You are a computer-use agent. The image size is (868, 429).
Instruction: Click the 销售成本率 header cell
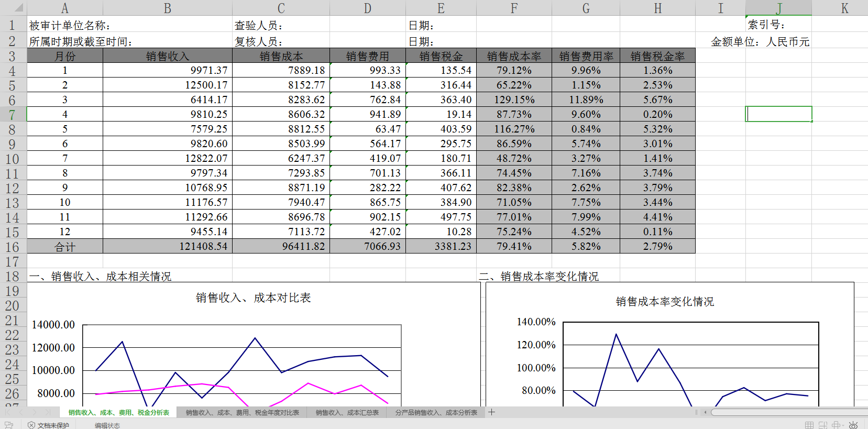tap(514, 56)
